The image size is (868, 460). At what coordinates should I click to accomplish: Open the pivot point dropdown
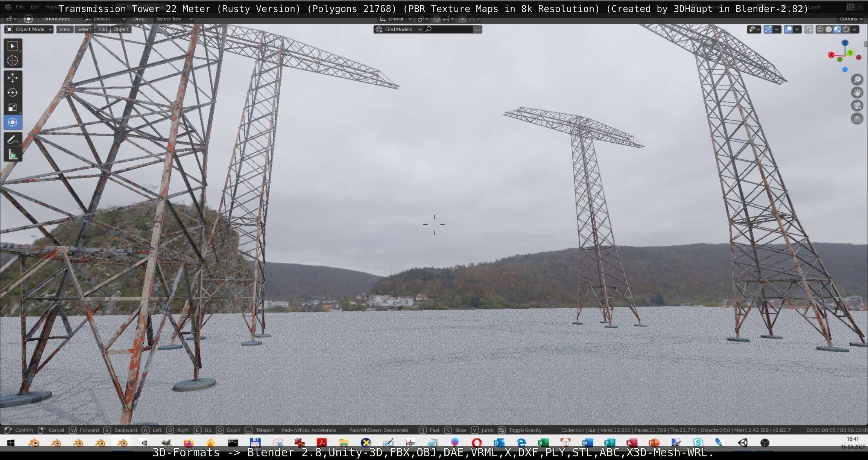click(423, 19)
